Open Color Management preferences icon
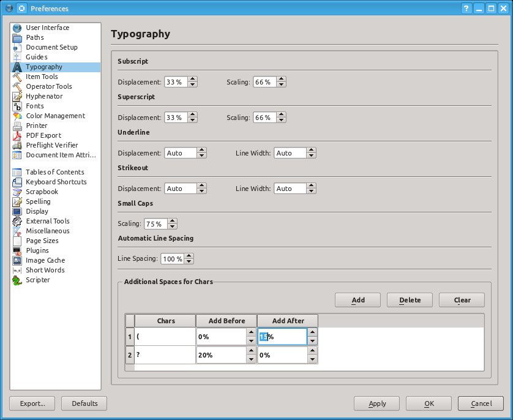The width and height of the screenshot is (513, 420). click(x=17, y=116)
